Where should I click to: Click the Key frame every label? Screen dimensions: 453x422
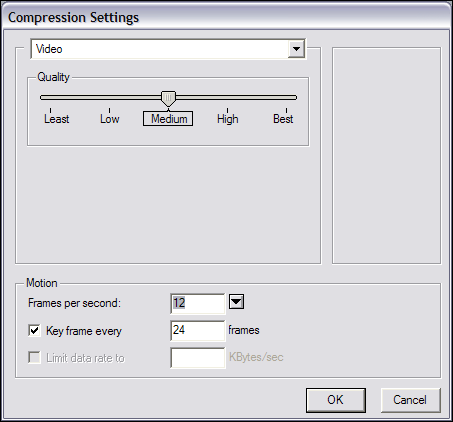(84, 331)
